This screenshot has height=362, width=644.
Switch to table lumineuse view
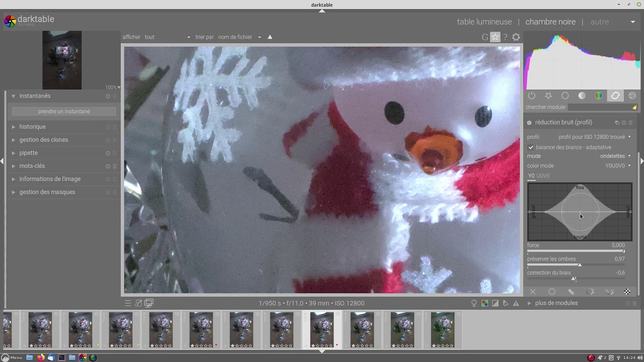tap(485, 22)
